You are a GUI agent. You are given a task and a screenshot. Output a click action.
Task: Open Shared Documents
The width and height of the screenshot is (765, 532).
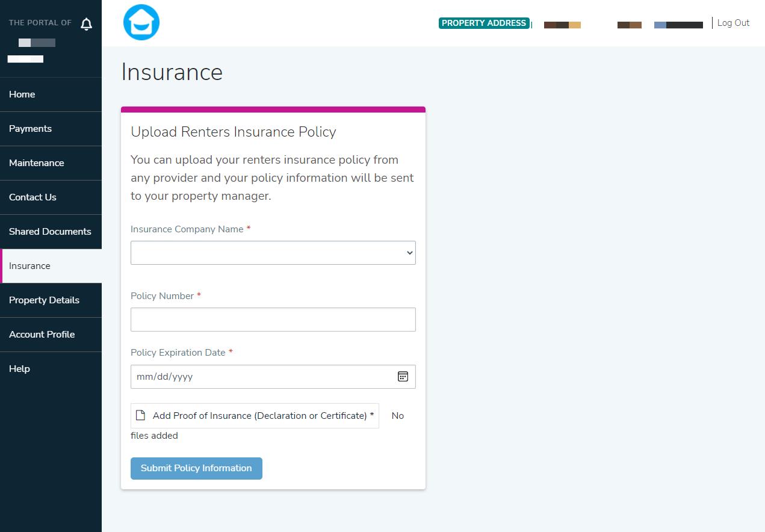50,232
